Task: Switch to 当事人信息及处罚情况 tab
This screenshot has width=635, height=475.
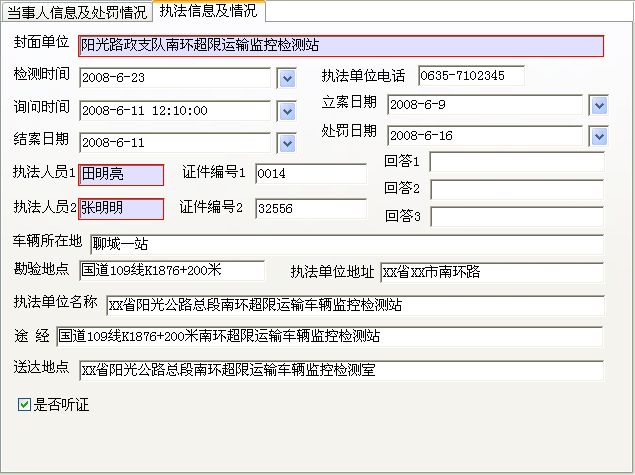Action: pos(76,12)
